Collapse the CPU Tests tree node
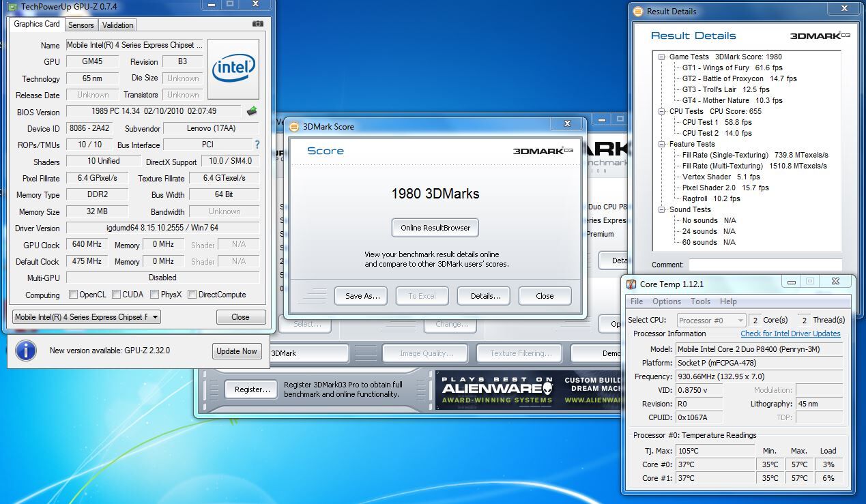Viewport: 866px width, 504px height. tap(661, 111)
